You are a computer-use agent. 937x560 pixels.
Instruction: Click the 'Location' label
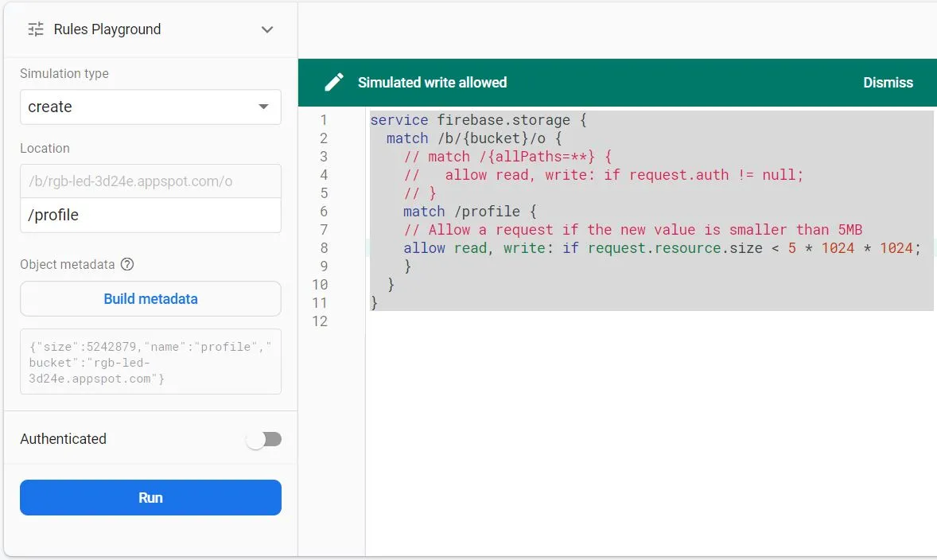tap(45, 148)
